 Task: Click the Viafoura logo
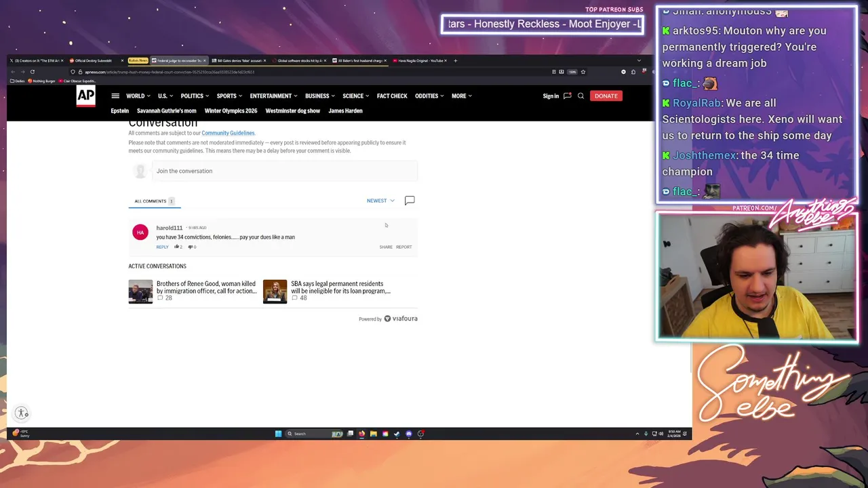(401, 319)
